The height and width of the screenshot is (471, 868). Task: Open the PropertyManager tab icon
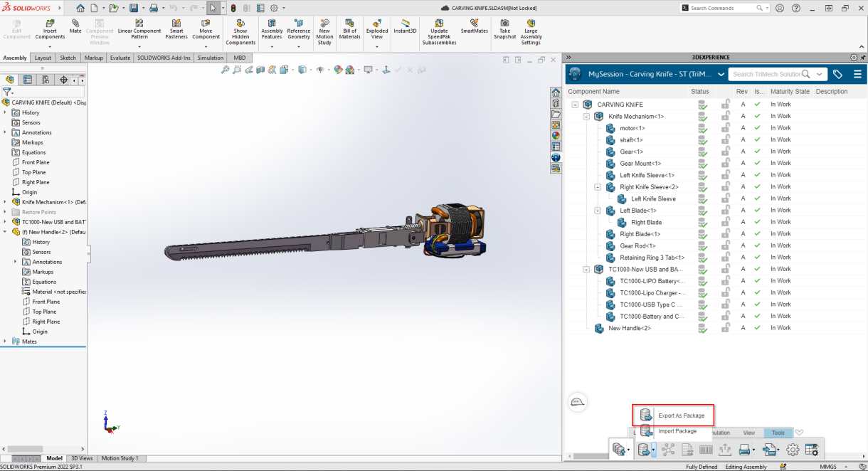(x=28, y=80)
